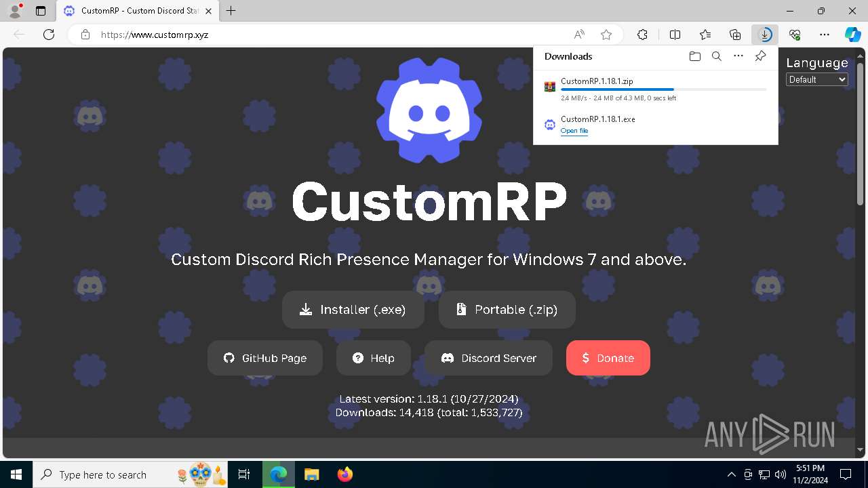This screenshot has width=868, height=488.
Task: Click the red Donate button
Action: coord(608,358)
